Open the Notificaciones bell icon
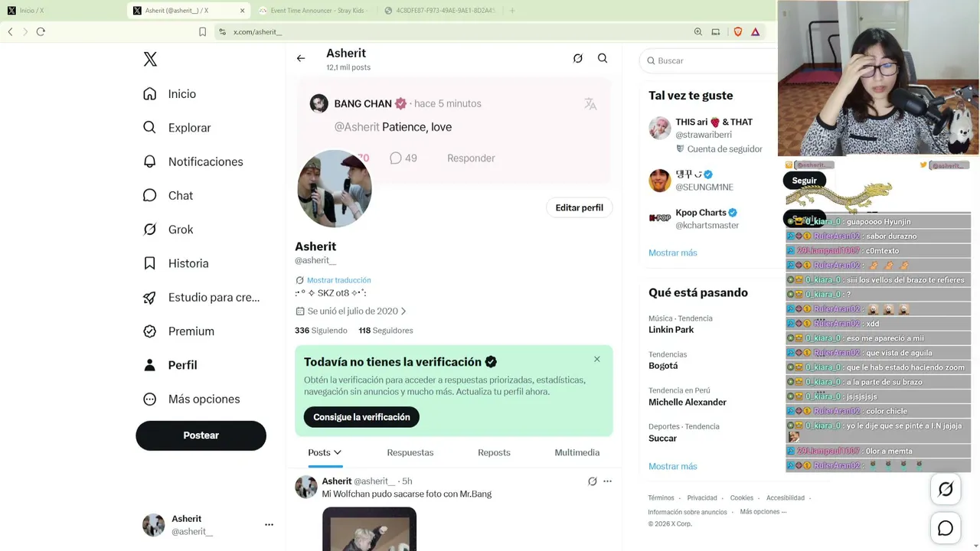Viewport: 980px width, 551px height. [150, 161]
